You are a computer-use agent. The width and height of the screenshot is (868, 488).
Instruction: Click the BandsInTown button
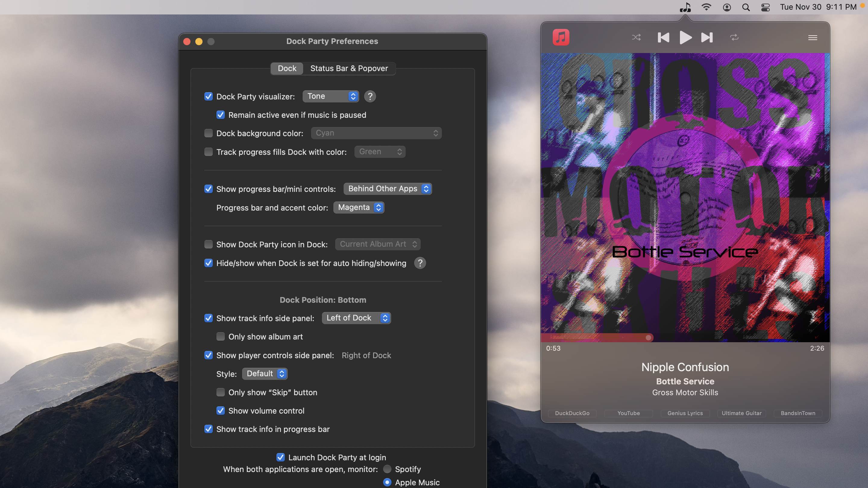[x=798, y=413]
